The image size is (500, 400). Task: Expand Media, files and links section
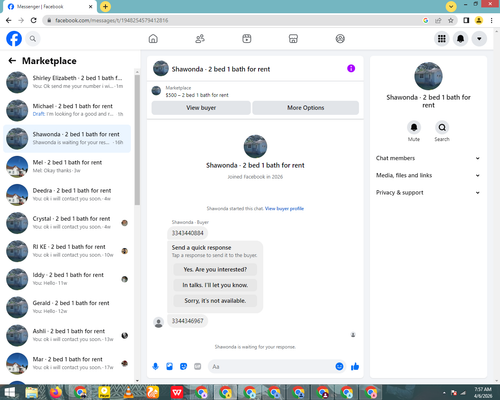click(x=428, y=175)
